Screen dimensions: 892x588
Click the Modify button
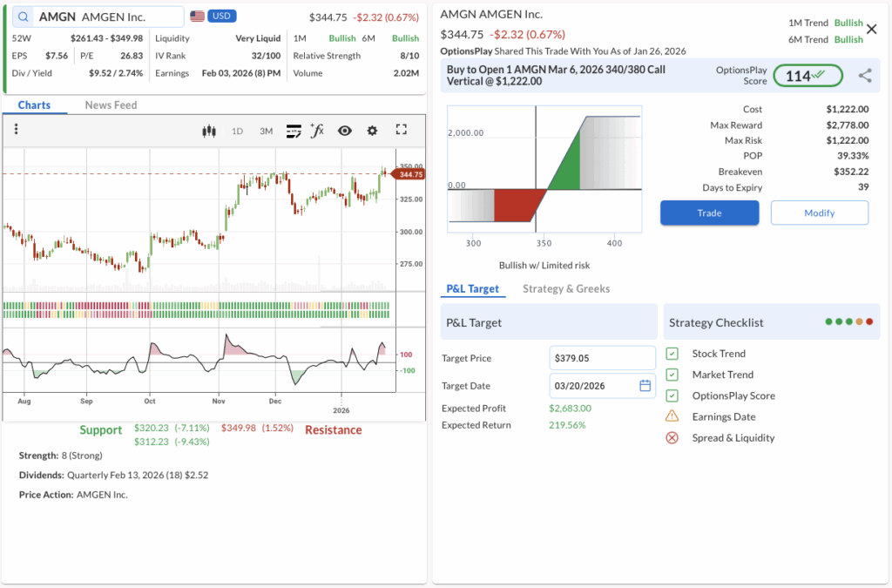point(819,213)
